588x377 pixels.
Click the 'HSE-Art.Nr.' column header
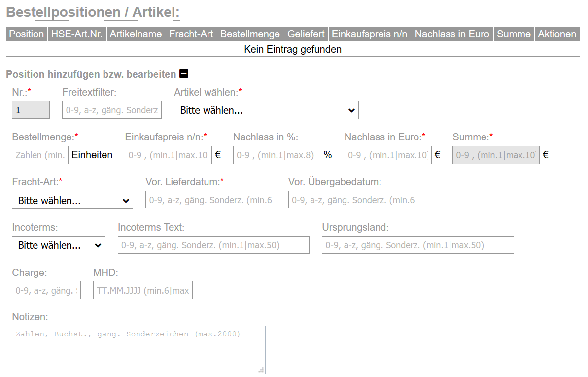click(x=77, y=34)
